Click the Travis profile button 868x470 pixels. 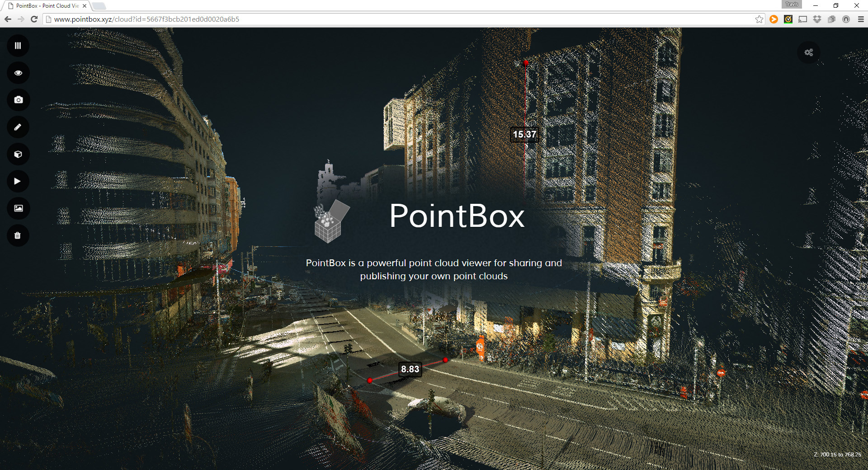[792, 4]
